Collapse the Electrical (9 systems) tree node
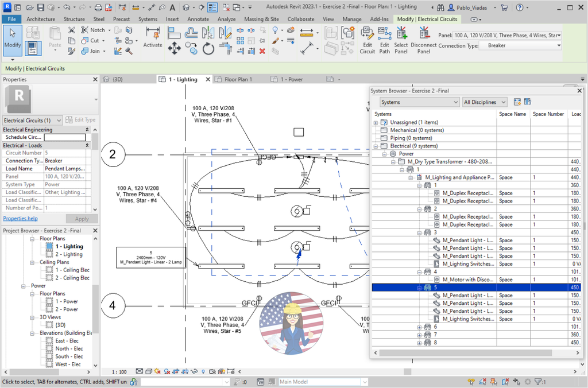The height and width of the screenshot is (388, 588). (376, 146)
